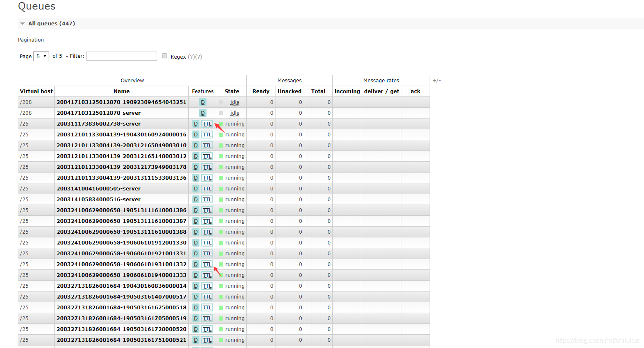Open queue 200312101133004139-200313111533003136
The height and width of the screenshot is (348, 644).
click(121, 178)
